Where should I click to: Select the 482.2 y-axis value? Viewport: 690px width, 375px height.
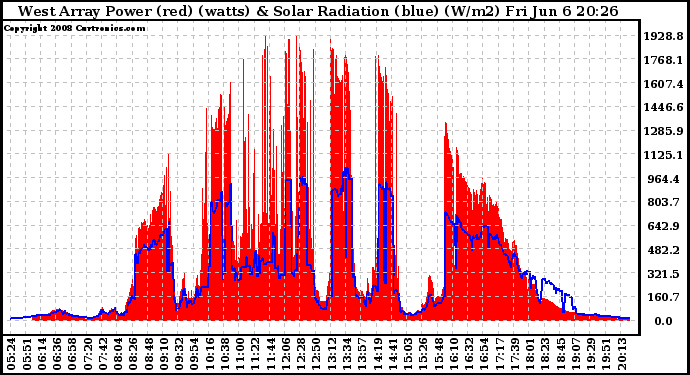tap(665, 250)
